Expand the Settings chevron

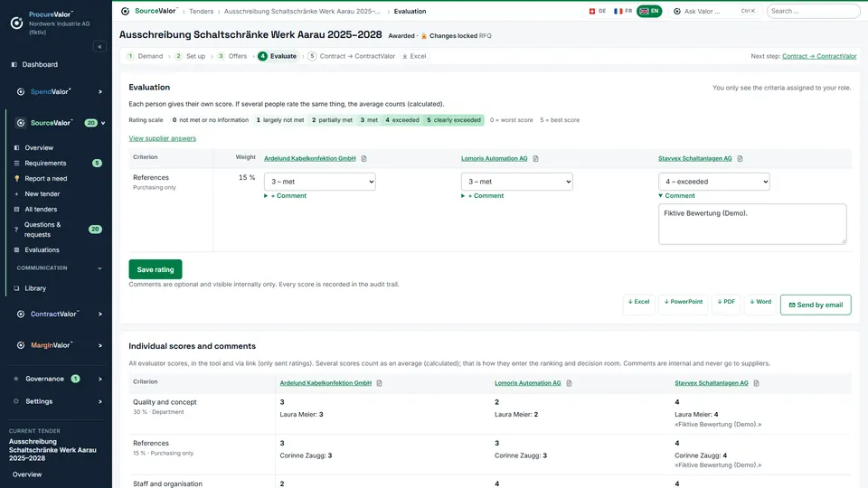click(x=100, y=401)
